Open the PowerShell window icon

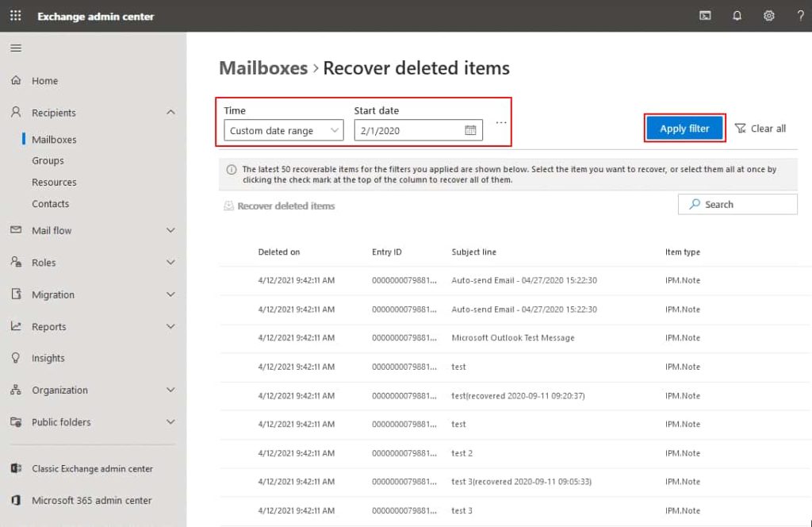pyautogui.click(x=704, y=16)
